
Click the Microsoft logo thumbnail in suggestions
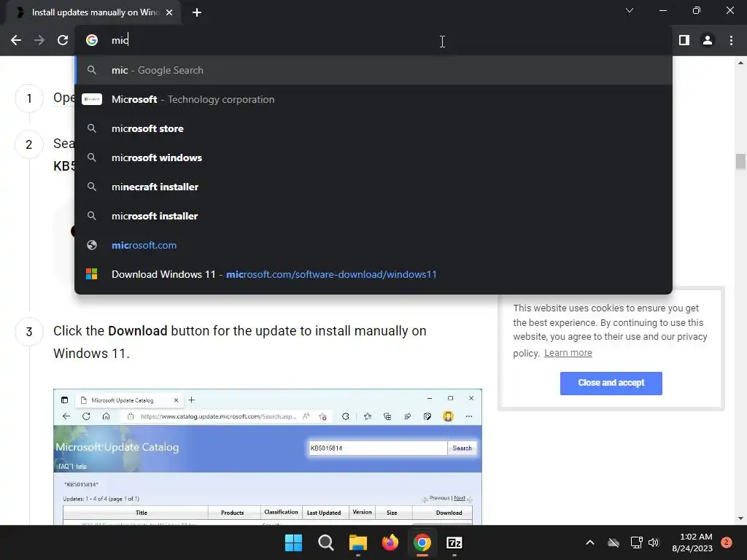point(92,99)
